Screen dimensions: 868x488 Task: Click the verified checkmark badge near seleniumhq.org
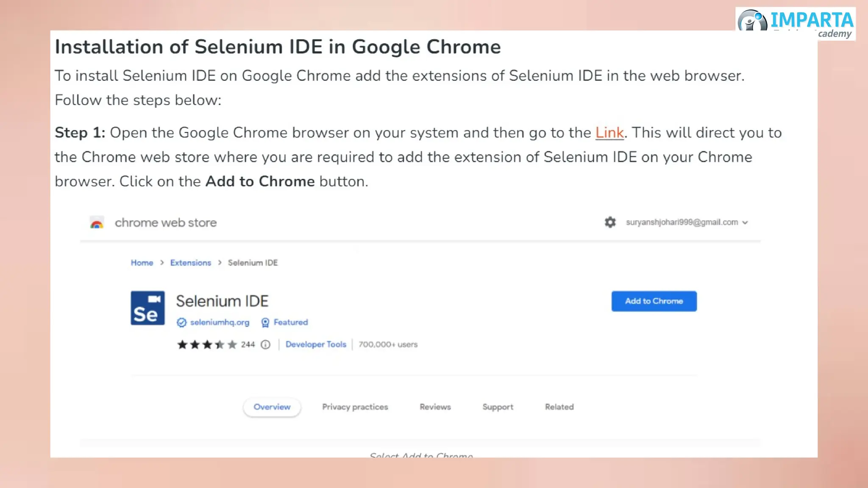(181, 323)
